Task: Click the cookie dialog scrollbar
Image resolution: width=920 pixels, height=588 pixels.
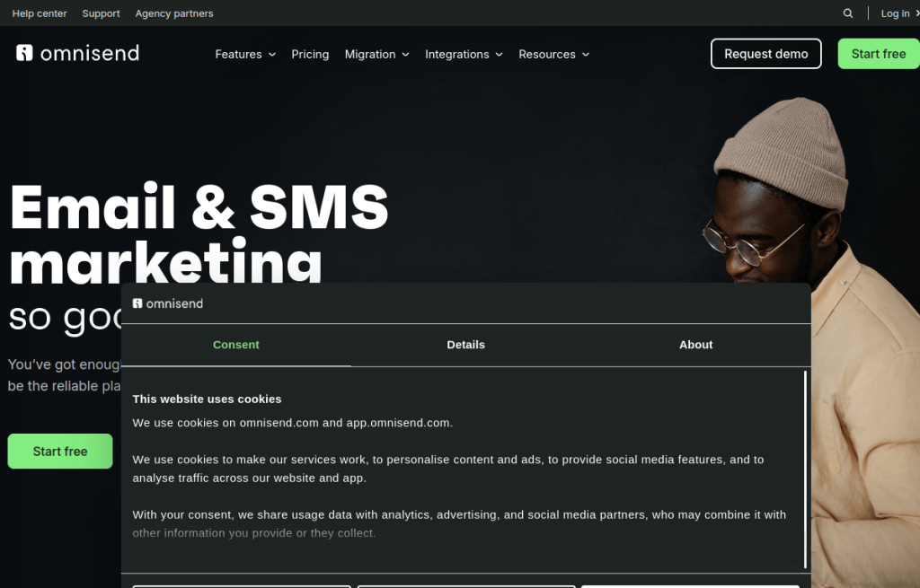Action: click(x=805, y=469)
